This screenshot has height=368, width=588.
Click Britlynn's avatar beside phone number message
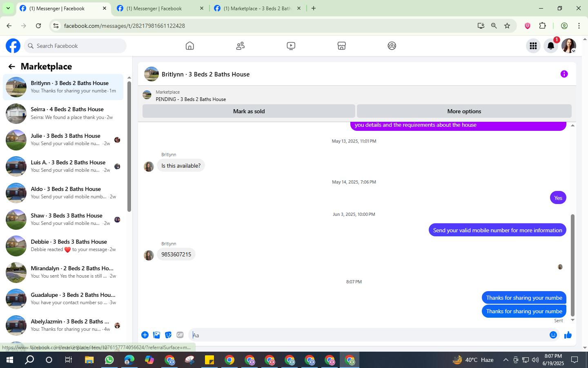click(x=149, y=255)
